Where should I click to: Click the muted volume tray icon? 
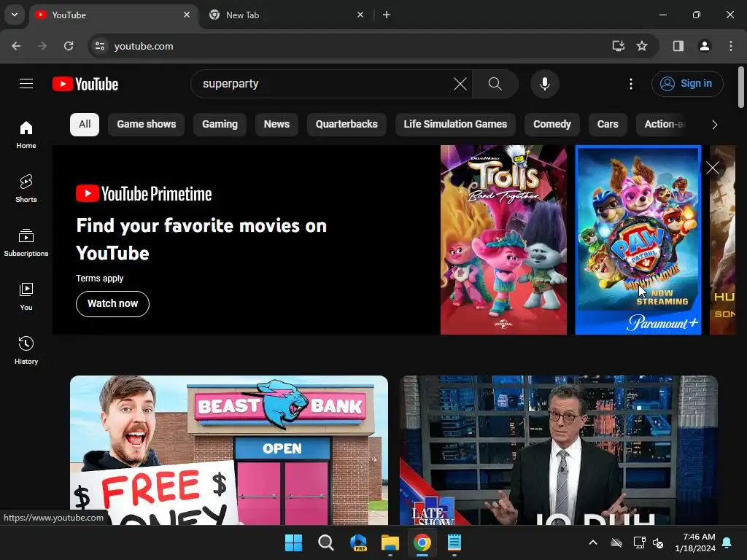click(x=659, y=542)
